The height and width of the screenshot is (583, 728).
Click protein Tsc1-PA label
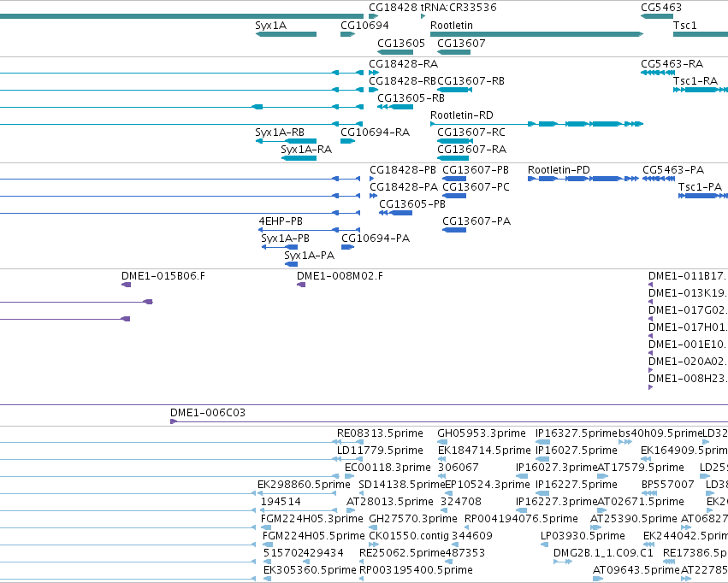tap(700, 187)
